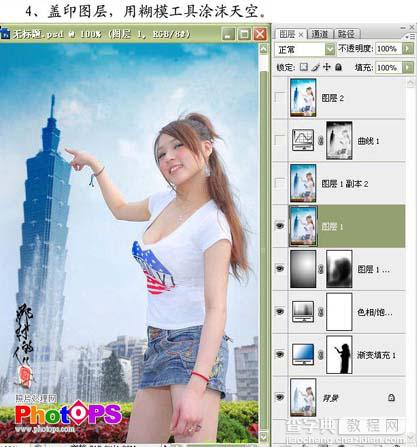Click the 色相/饱… mask link icon
This screenshot has height=447, width=417.
[320, 312]
